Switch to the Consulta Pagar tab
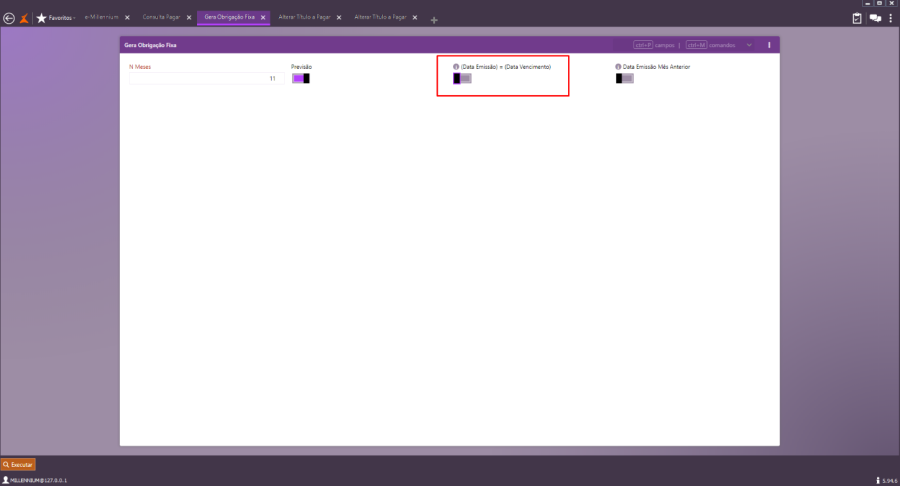900x486 pixels. 161,17
